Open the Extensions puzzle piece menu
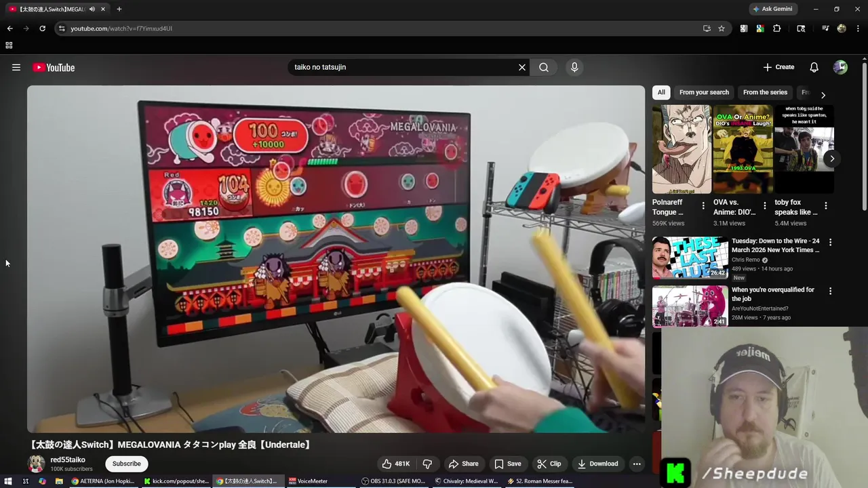This screenshot has height=488, width=868. point(777,28)
